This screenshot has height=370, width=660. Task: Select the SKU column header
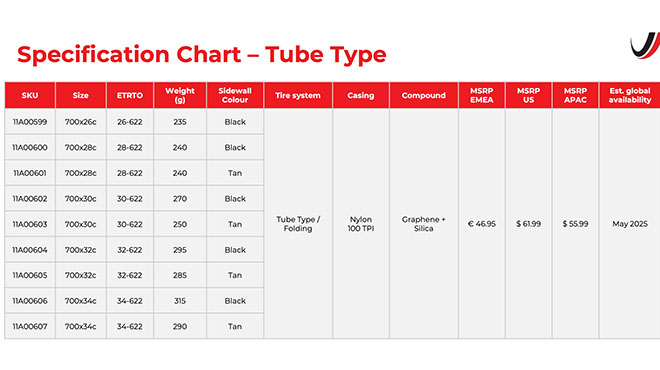point(30,96)
